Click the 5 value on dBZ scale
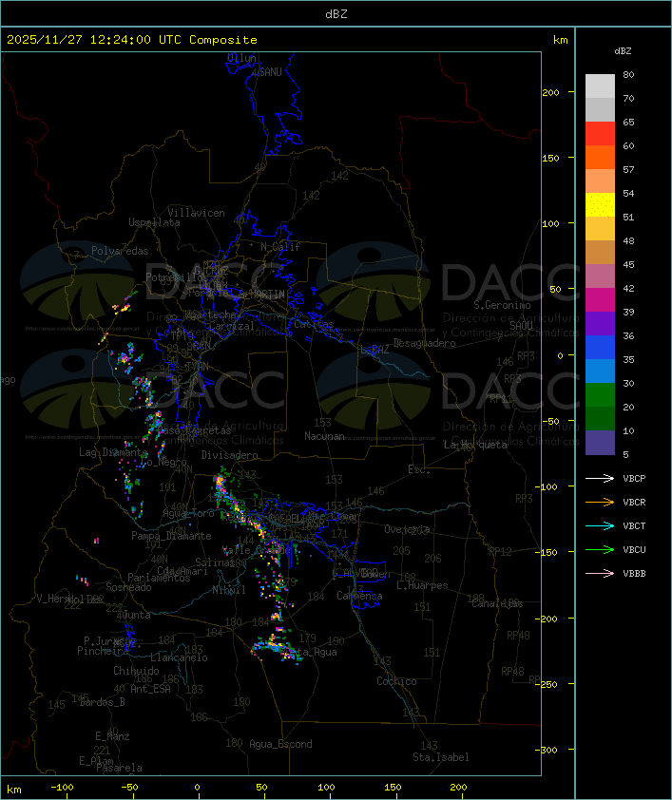 [625, 454]
